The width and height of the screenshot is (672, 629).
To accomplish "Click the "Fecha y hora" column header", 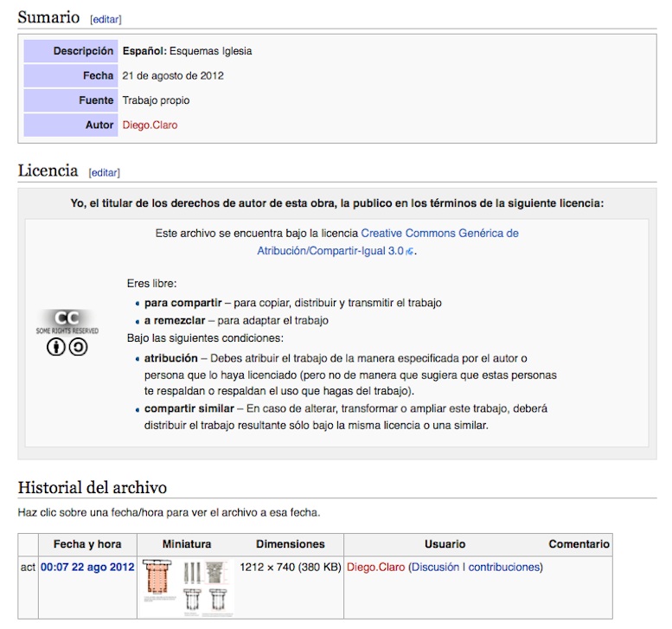I will point(86,544).
